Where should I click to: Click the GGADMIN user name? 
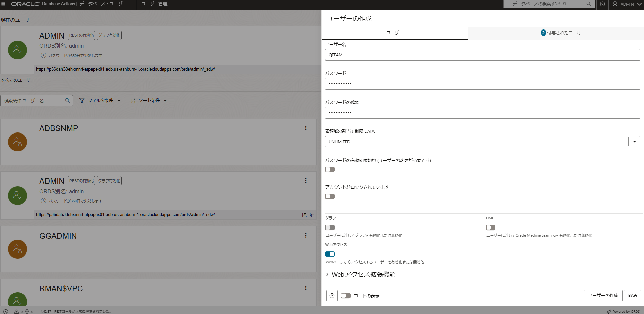(x=58, y=236)
